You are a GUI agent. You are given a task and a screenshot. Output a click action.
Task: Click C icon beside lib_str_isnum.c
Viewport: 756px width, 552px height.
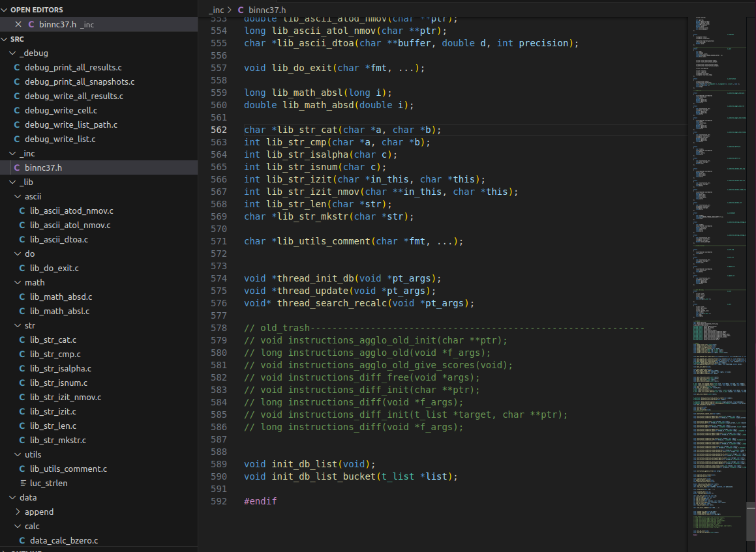[22, 383]
